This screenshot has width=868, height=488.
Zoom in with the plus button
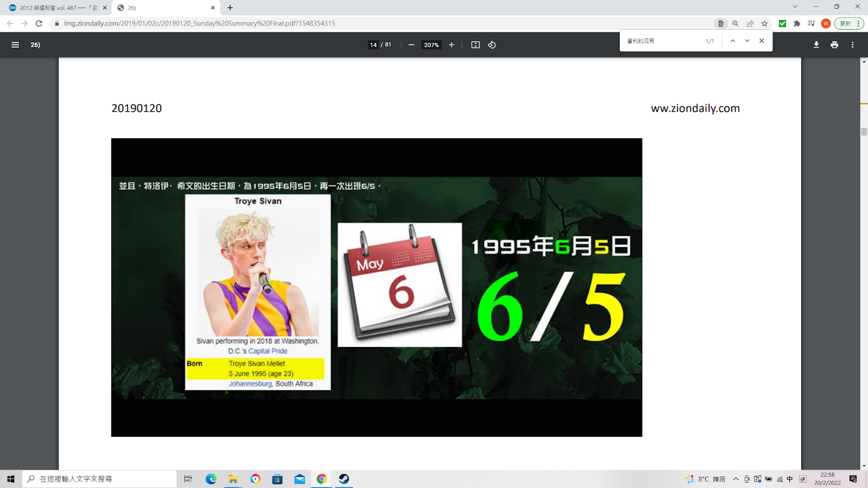point(451,45)
